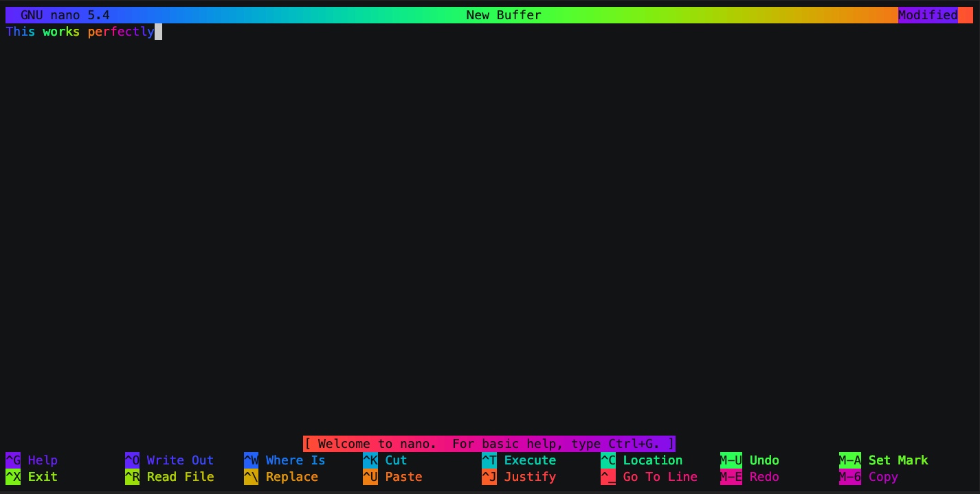980x494 pixels.
Task: Select the Go To Line label
Action: tap(660, 477)
